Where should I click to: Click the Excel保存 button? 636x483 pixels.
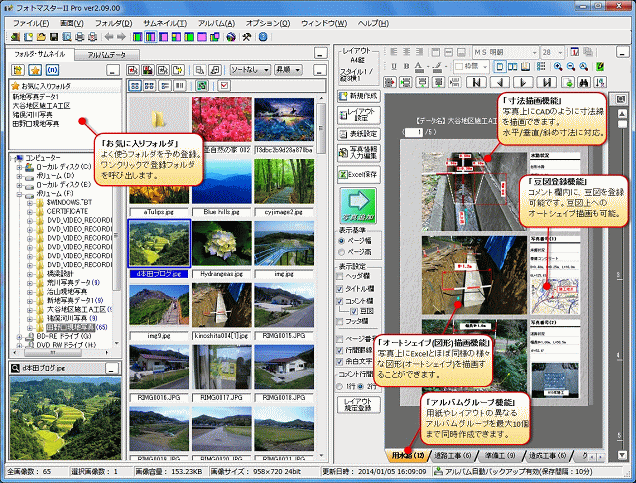[x=359, y=175]
